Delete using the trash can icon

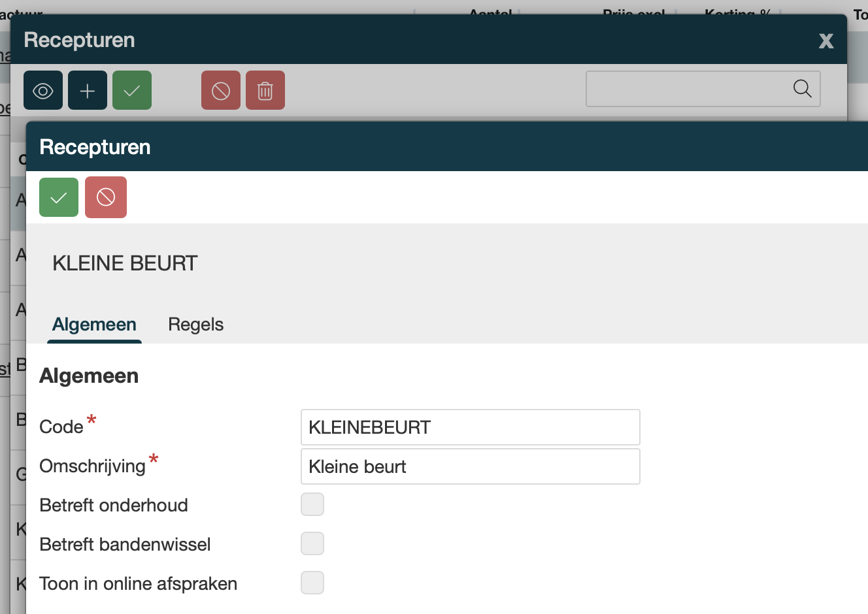pos(265,91)
